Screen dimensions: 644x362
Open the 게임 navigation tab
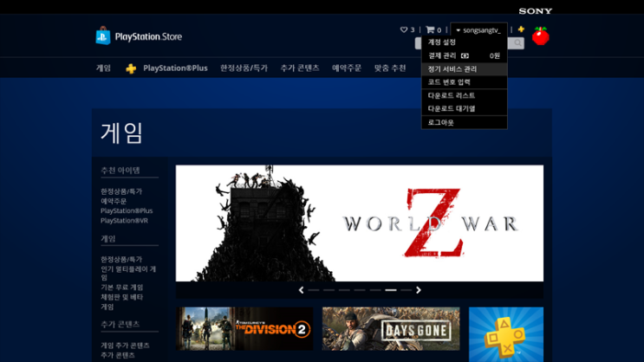pos(103,68)
